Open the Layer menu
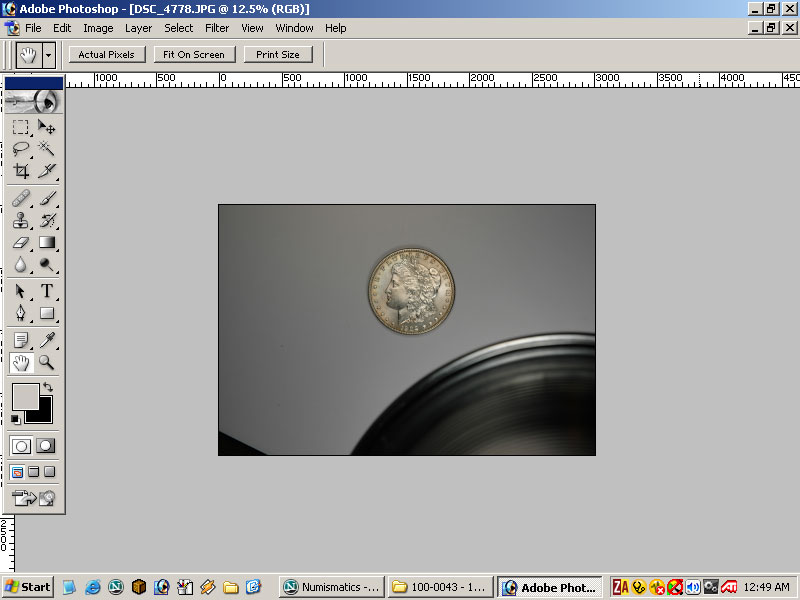The image size is (800, 600). (x=138, y=28)
